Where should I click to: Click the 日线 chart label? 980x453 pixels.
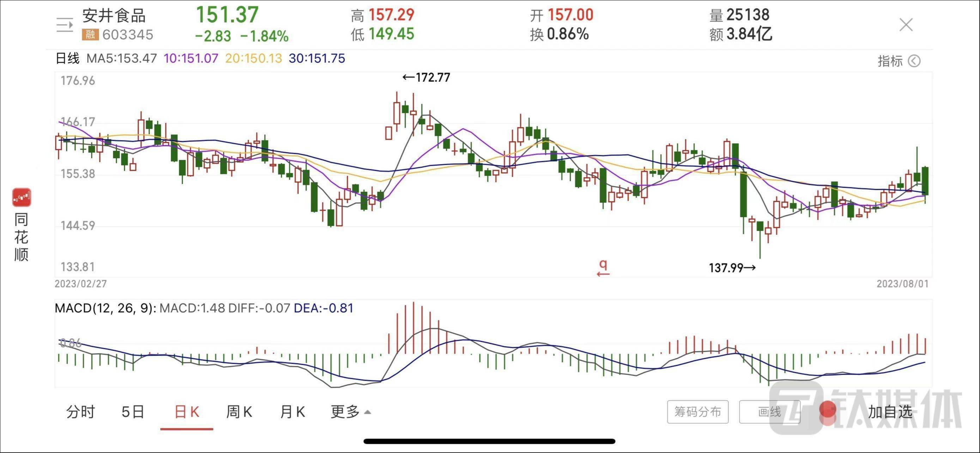[x=67, y=58]
